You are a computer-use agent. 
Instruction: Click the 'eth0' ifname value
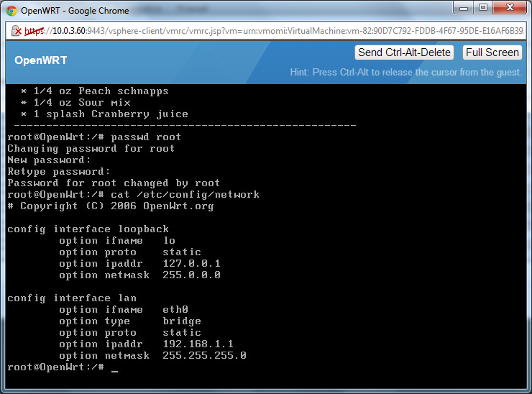click(175, 309)
